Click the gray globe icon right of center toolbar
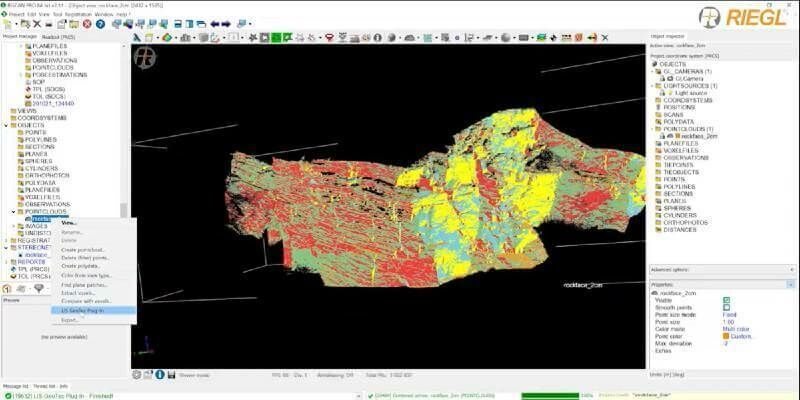The width and height of the screenshot is (800, 400). tap(506, 37)
